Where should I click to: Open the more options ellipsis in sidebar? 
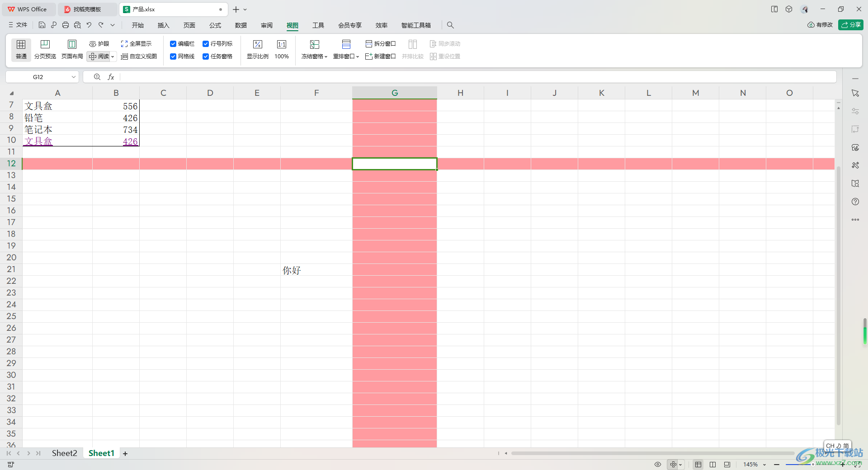855,220
